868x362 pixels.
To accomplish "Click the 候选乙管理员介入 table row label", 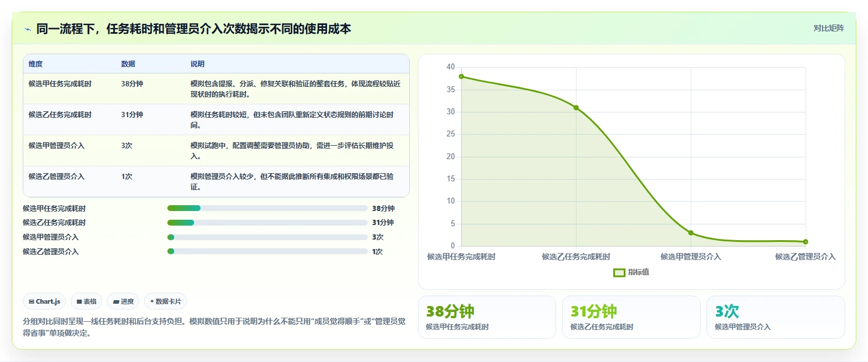I will coord(57,177).
